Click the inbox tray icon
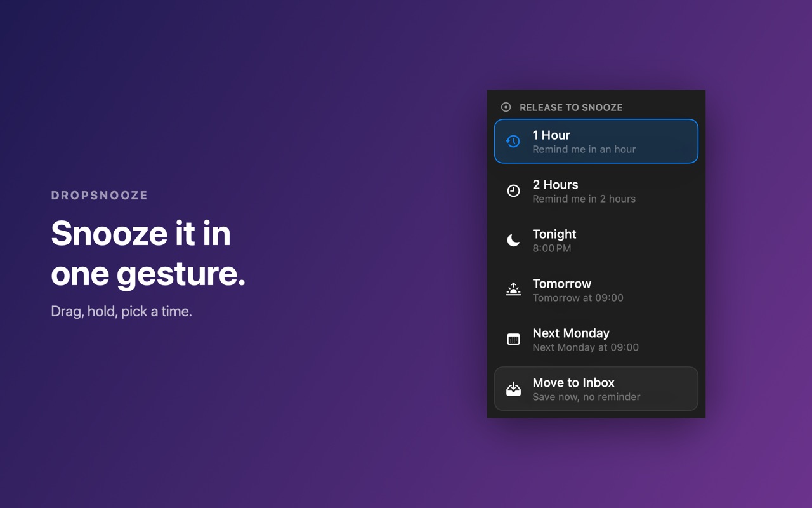 (x=513, y=389)
